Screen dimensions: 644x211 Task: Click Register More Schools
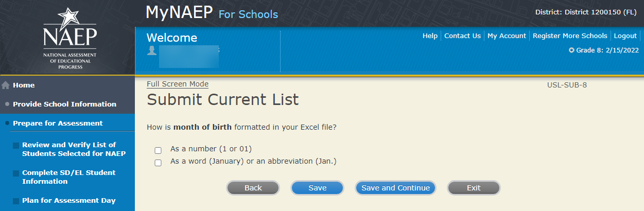[x=570, y=36]
